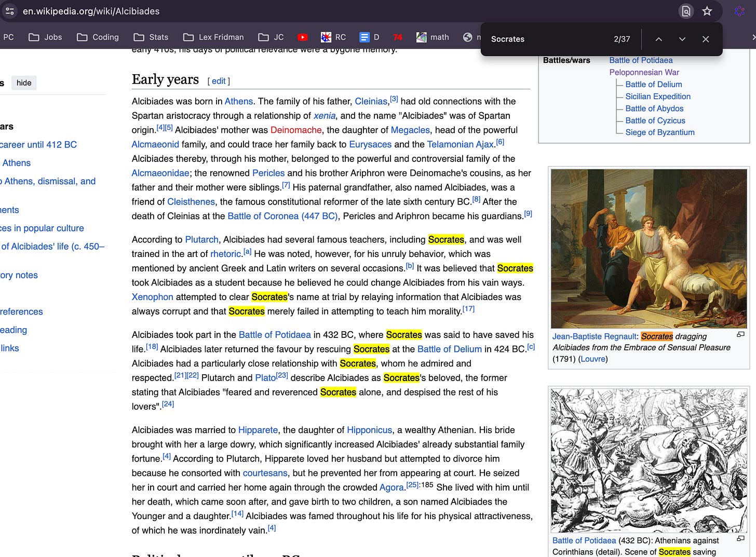This screenshot has height=557, width=756.
Task: Follow the Hipparete link
Action: pos(258,430)
